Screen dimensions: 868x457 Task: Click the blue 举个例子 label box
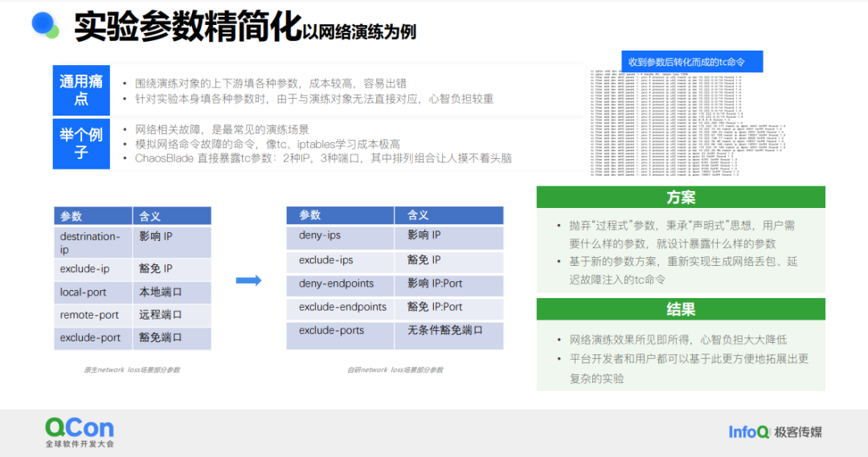pos(81,144)
